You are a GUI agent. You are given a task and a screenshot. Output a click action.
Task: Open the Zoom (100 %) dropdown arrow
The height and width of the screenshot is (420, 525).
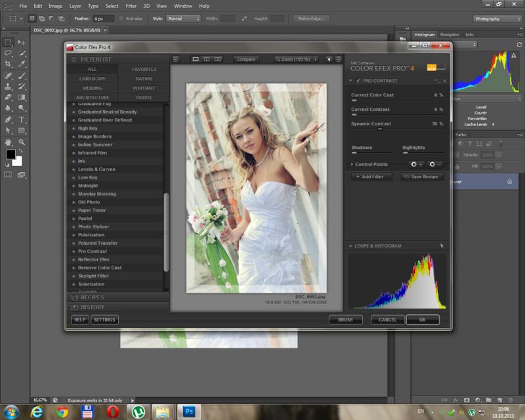point(316,59)
